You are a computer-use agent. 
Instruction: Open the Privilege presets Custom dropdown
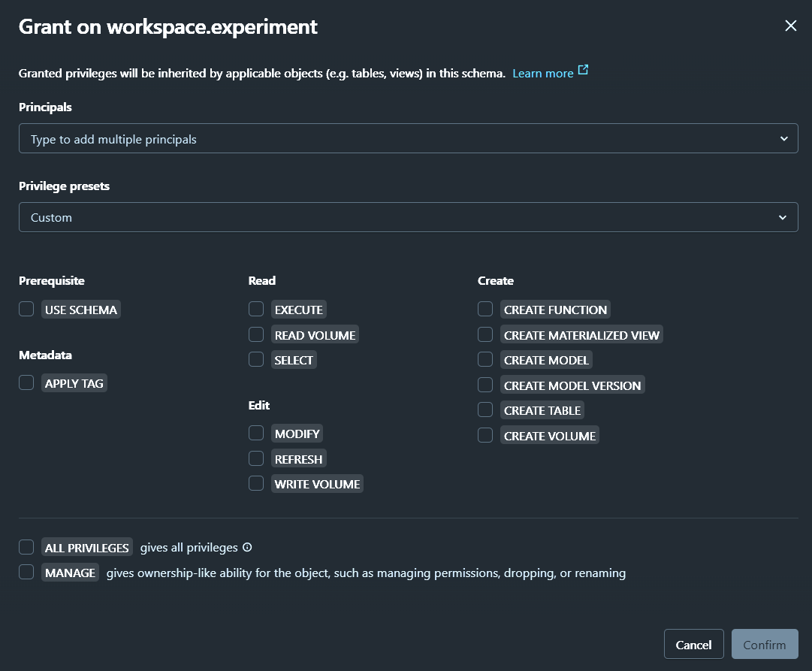coord(408,217)
